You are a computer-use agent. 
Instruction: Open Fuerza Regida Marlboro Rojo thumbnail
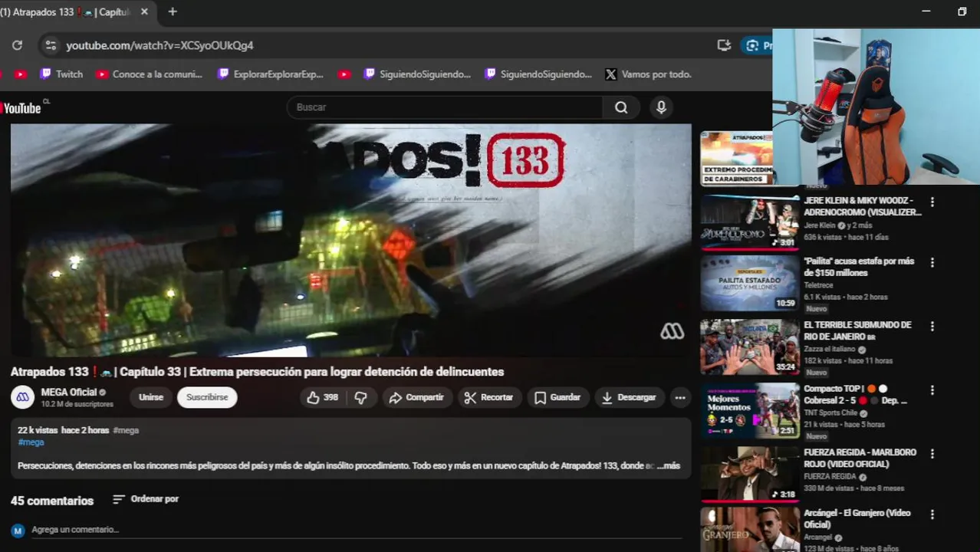750,475
